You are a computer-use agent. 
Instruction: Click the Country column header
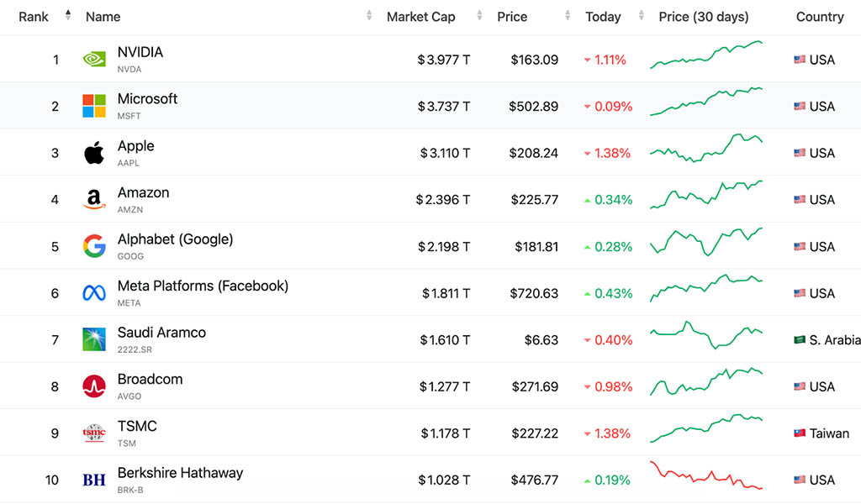[x=820, y=17]
